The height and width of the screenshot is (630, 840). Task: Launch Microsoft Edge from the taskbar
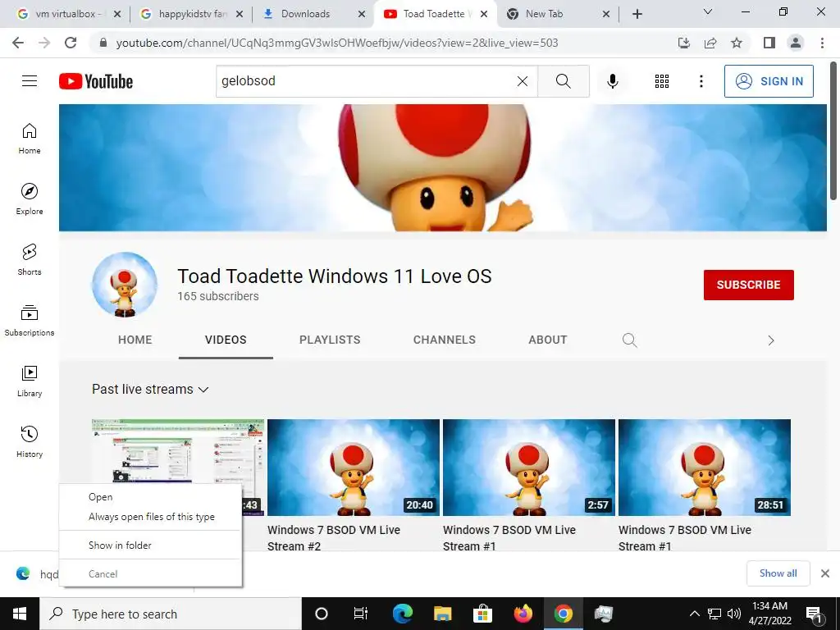(x=403, y=614)
